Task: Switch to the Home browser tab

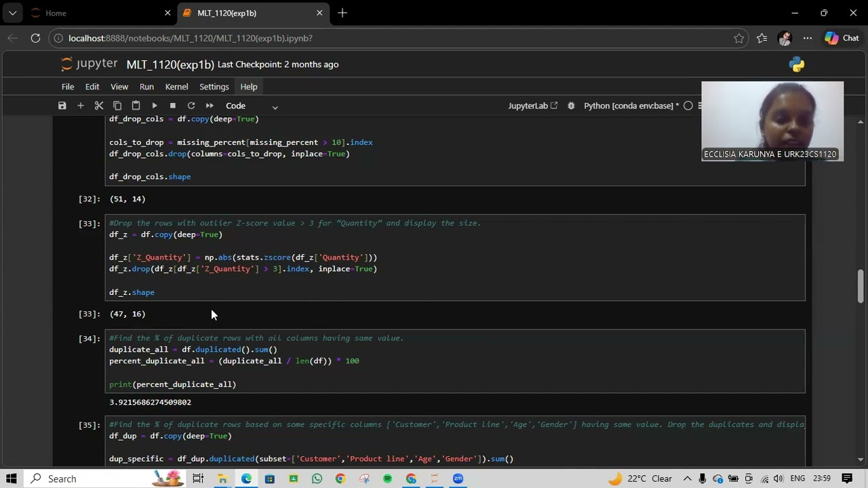Action: point(56,13)
